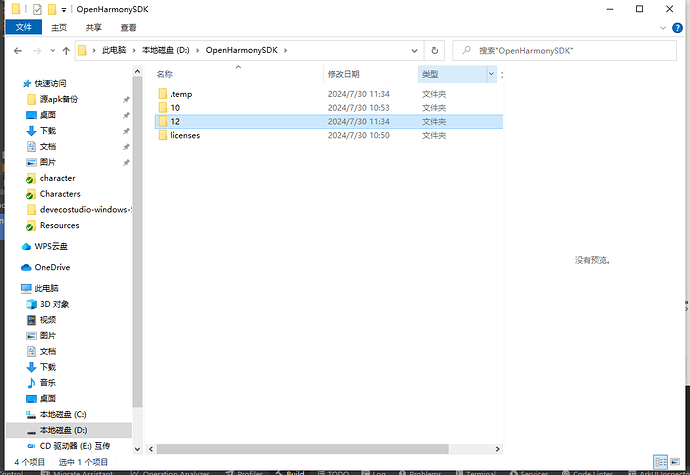Click OpenHarmonySDK breadcrumb segment
This screenshot has width=690, height=475.
pos(242,50)
